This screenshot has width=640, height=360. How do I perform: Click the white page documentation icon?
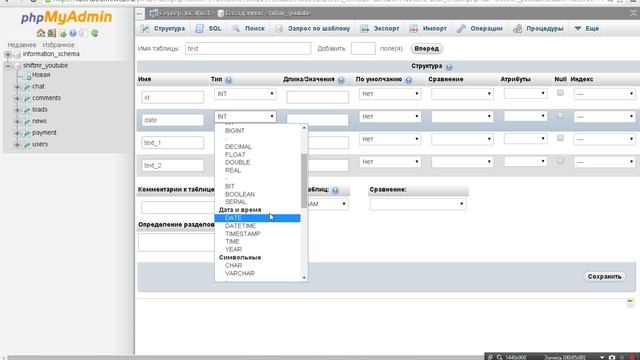(84, 33)
